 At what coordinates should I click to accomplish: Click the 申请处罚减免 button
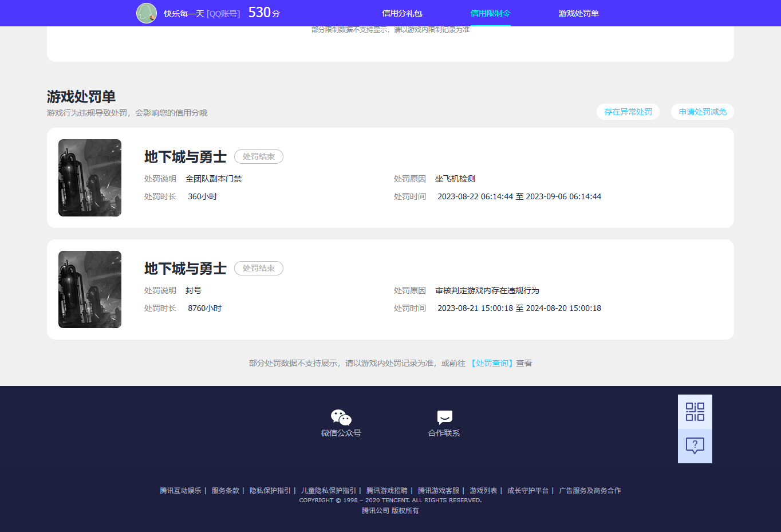(x=702, y=112)
